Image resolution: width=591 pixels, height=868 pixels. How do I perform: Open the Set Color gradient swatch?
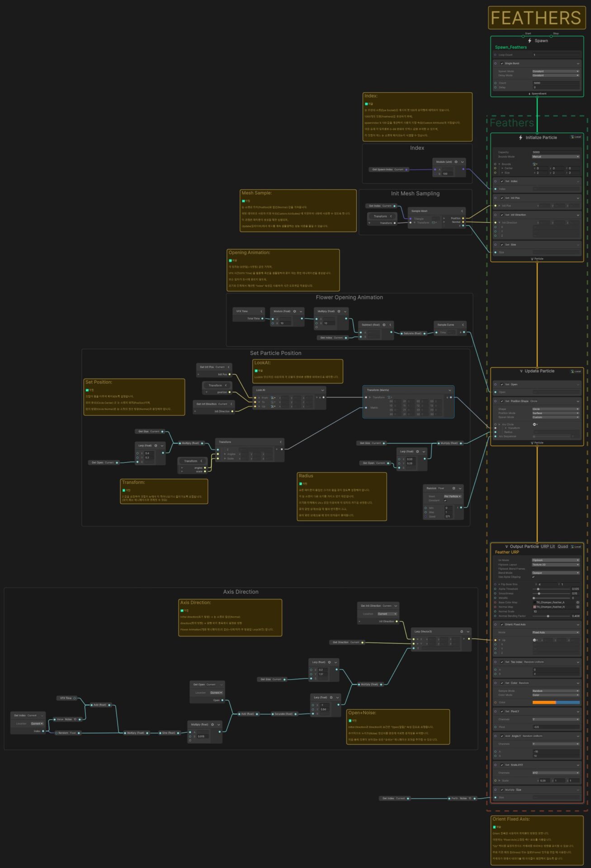556,703
